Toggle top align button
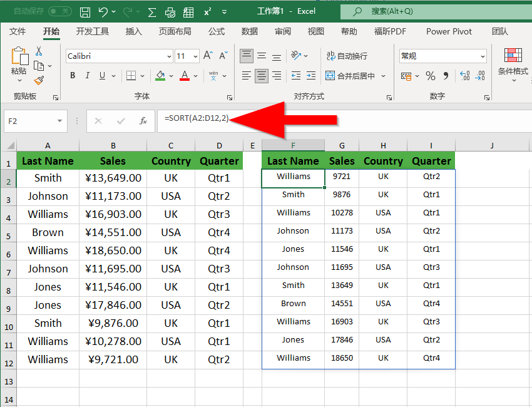Screen dimensions: 532x407 tap(247, 56)
